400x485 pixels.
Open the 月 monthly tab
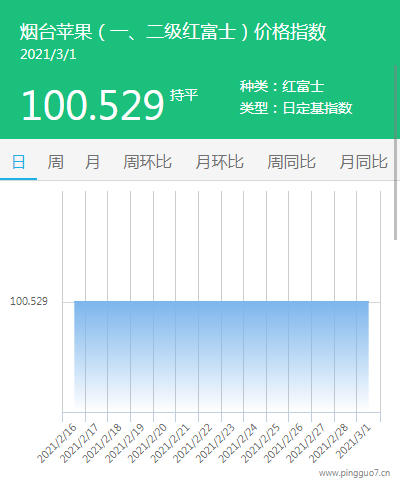pos(92,162)
